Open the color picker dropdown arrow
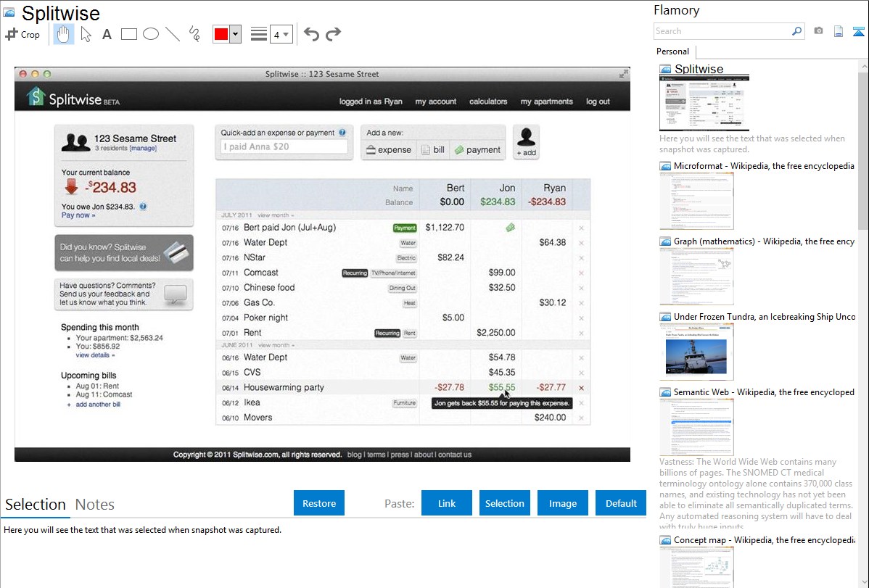Viewport: 869px width, 588px height. (x=235, y=34)
